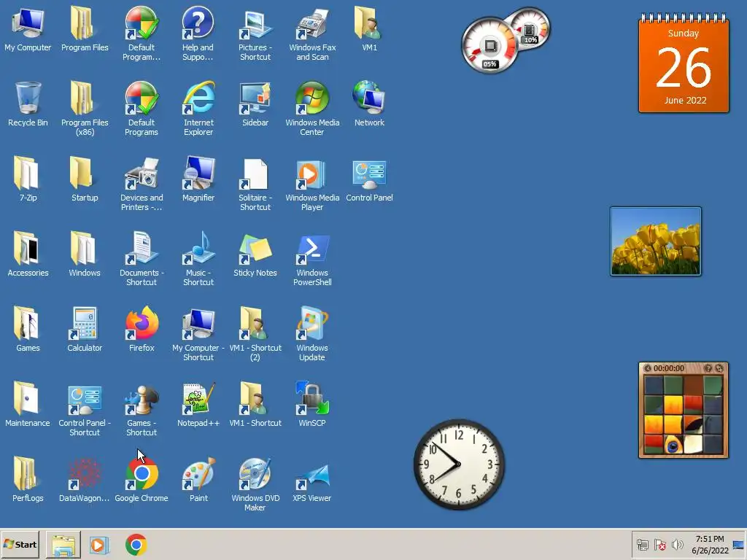The height and width of the screenshot is (560, 747).
Task: Launch Media Player from the taskbar
Action: (x=99, y=545)
